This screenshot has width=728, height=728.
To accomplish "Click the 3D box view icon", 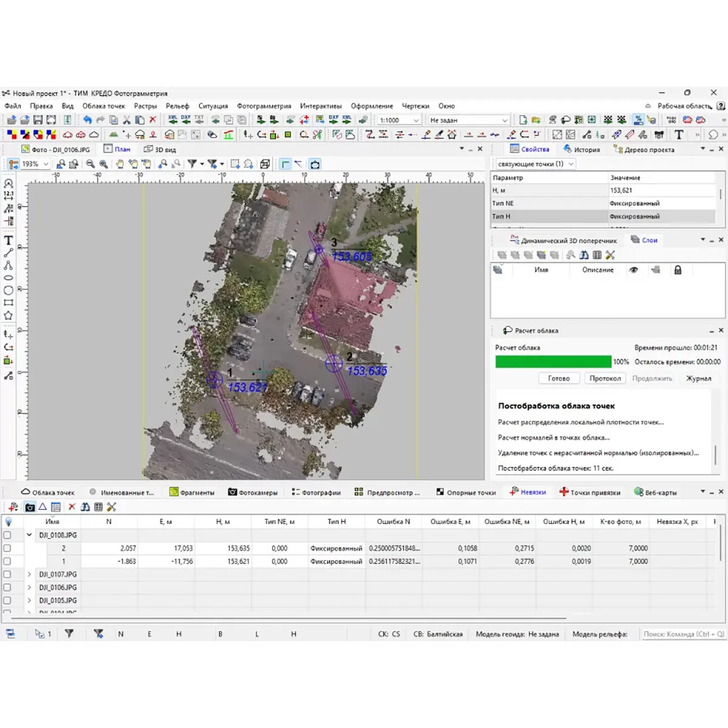I will [x=265, y=164].
